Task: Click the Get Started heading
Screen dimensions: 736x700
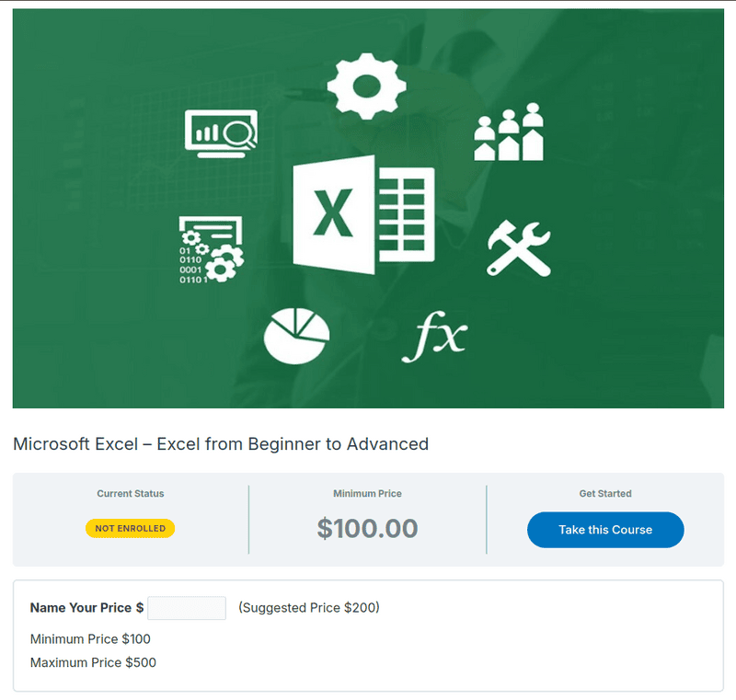Action: [605, 494]
